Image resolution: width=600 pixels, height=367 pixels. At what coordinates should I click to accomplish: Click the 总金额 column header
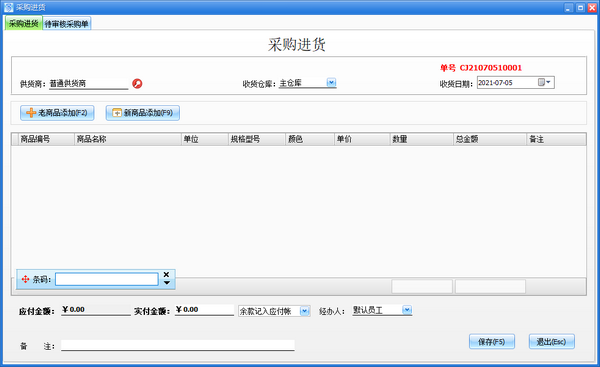click(490, 139)
